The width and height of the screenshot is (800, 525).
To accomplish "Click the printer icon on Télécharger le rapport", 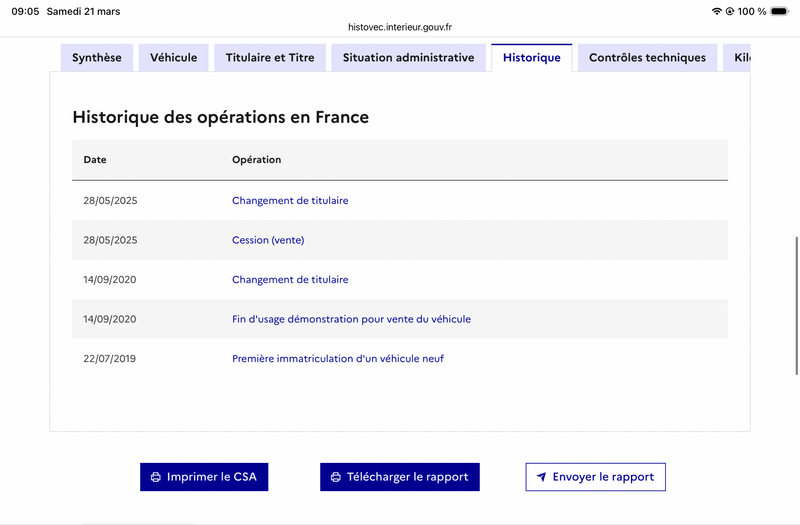I will (335, 477).
